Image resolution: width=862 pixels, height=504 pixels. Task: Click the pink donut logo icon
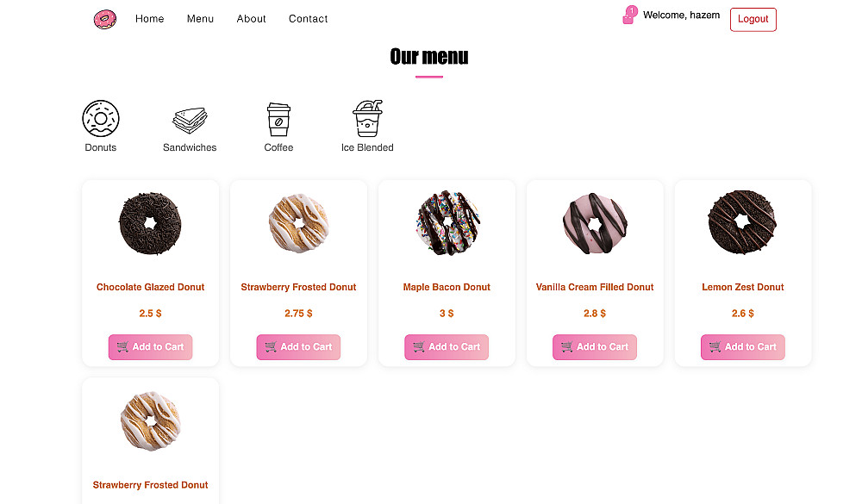(x=105, y=19)
